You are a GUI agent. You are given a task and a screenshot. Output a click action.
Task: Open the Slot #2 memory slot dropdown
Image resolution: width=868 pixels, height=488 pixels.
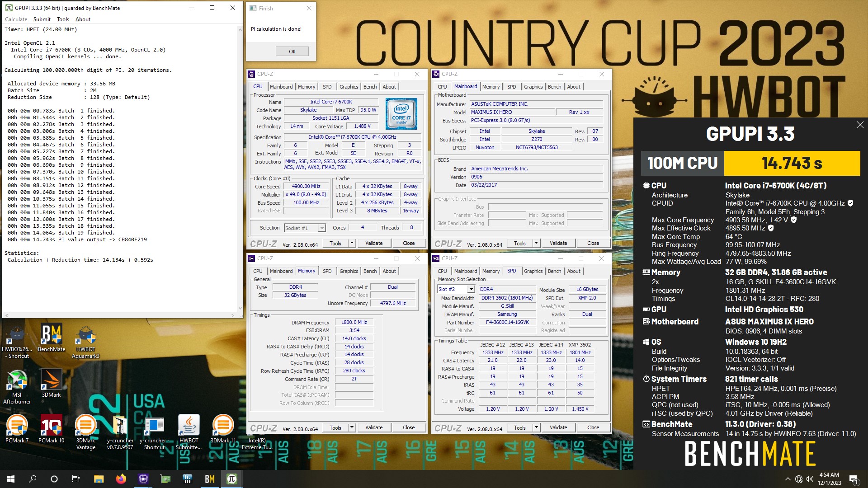(456, 289)
